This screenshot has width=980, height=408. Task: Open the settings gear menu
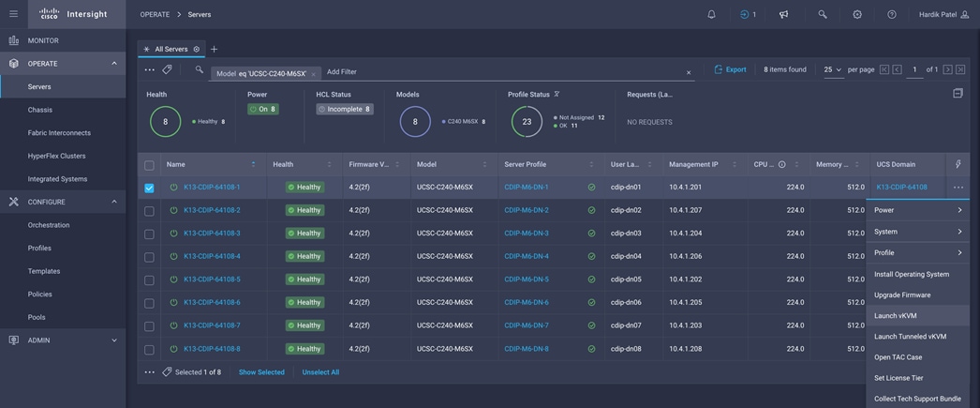click(857, 14)
